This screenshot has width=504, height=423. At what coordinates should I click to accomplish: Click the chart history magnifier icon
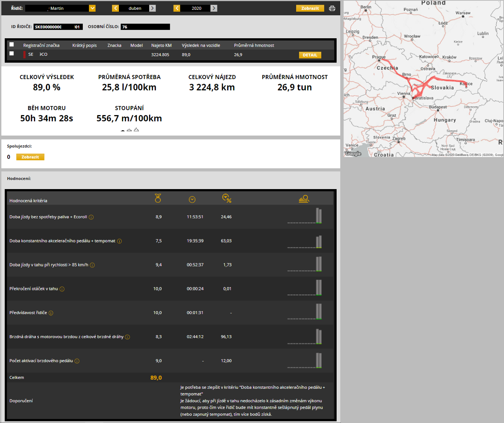(304, 199)
